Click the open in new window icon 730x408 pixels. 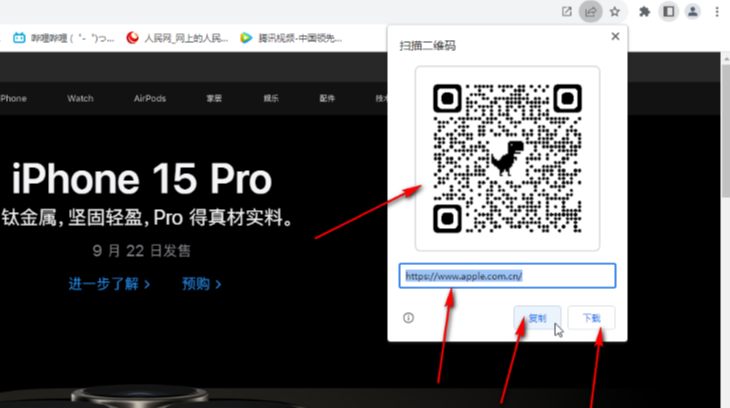(567, 12)
